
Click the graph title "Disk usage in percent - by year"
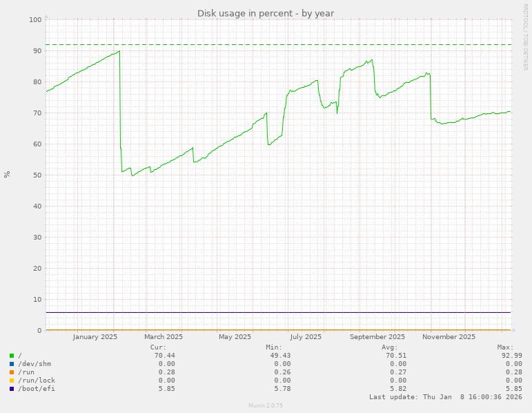[266, 13]
